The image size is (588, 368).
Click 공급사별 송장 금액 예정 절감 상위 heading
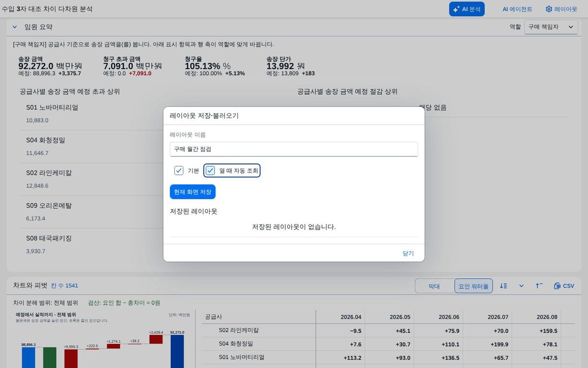[347, 91]
